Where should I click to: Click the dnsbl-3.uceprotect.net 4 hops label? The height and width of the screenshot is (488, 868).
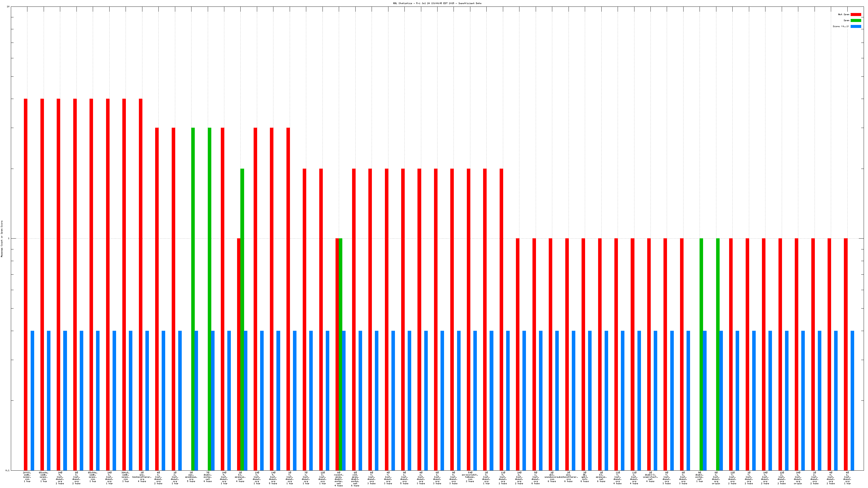pos(650,477)
